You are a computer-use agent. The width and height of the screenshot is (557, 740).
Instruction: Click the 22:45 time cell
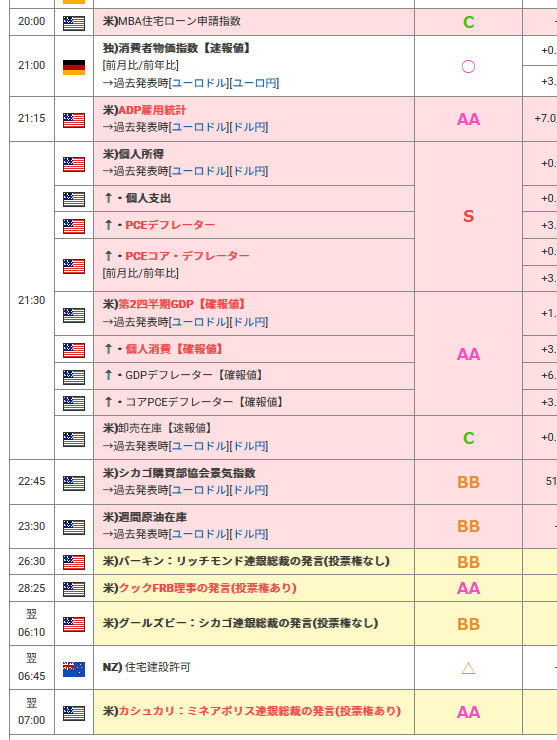32,481
